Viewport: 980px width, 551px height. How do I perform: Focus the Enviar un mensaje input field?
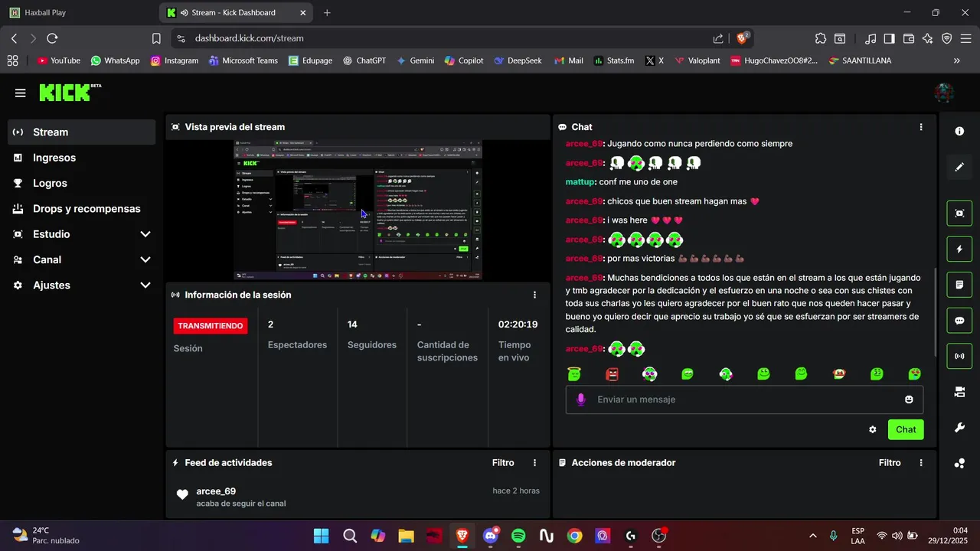(744, 399)
